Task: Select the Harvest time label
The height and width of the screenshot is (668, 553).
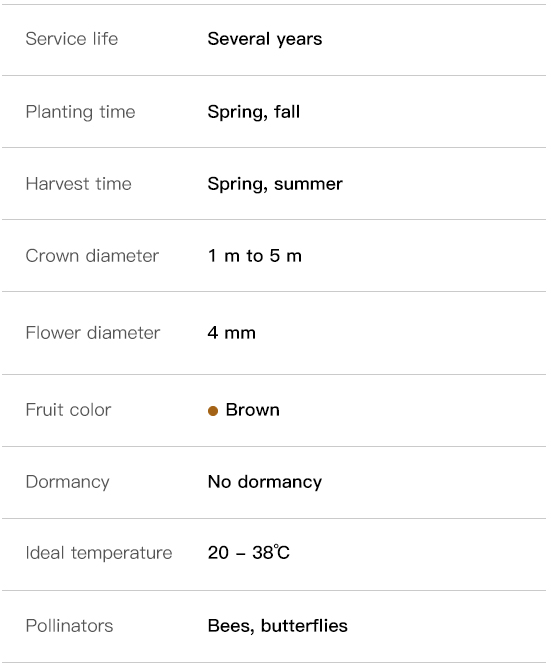Action: (x=78, y=184)
